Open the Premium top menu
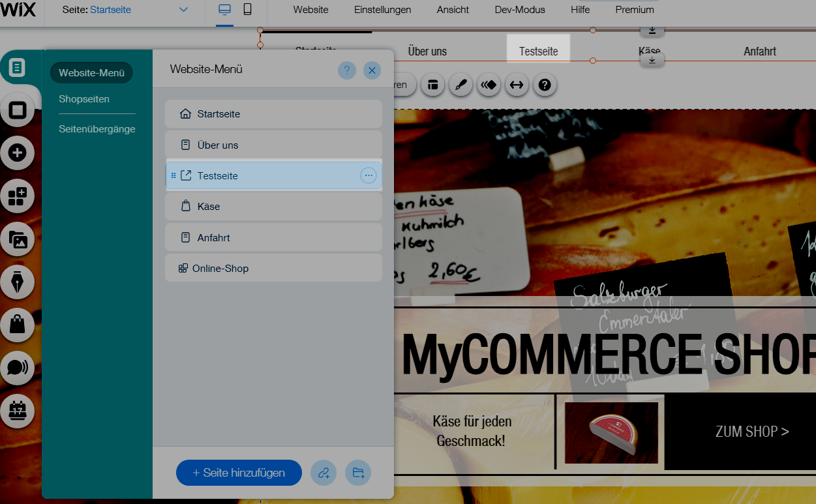This screenshot has height=504, width=816. click(x=635, y=10)
